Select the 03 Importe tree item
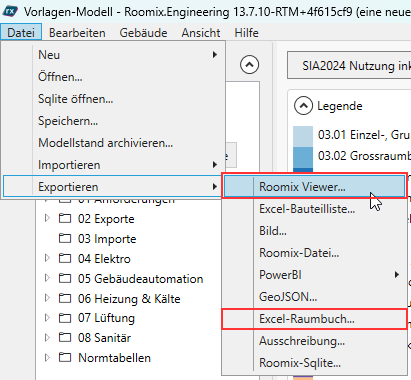Image resolution: width=411 pixels, height=380 pixels. [x=107, y=239]
